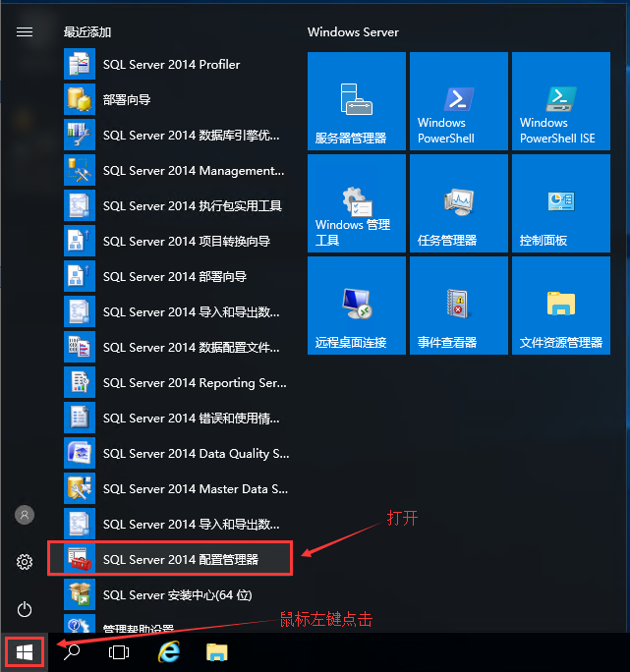Expand the hamburger menu at top left
This screenshot has width=630, height=672.
tap(25, 32)
